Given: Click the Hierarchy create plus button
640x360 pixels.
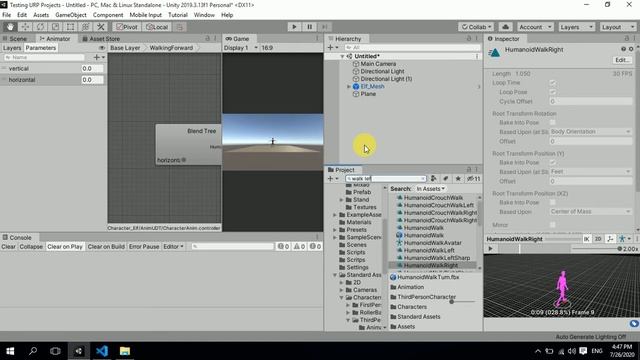Looking at the screenshot, I should point(333,48).
